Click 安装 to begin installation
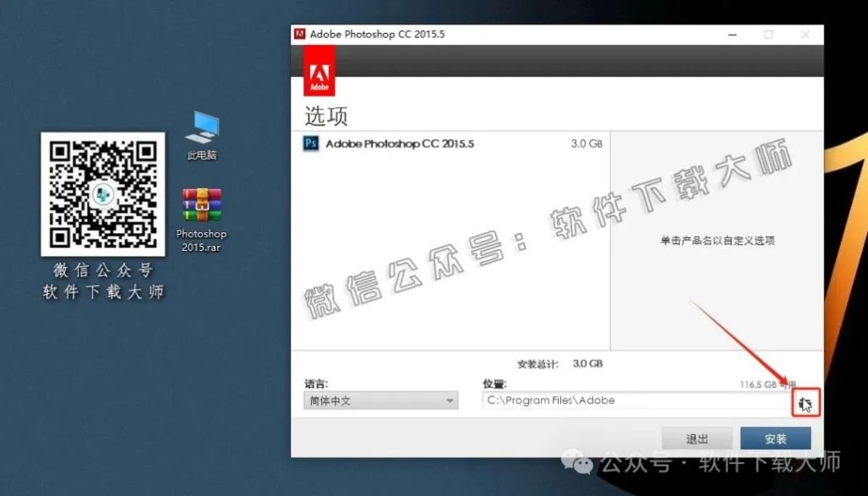Screen dimensions: 868x496 click(774, 438)
